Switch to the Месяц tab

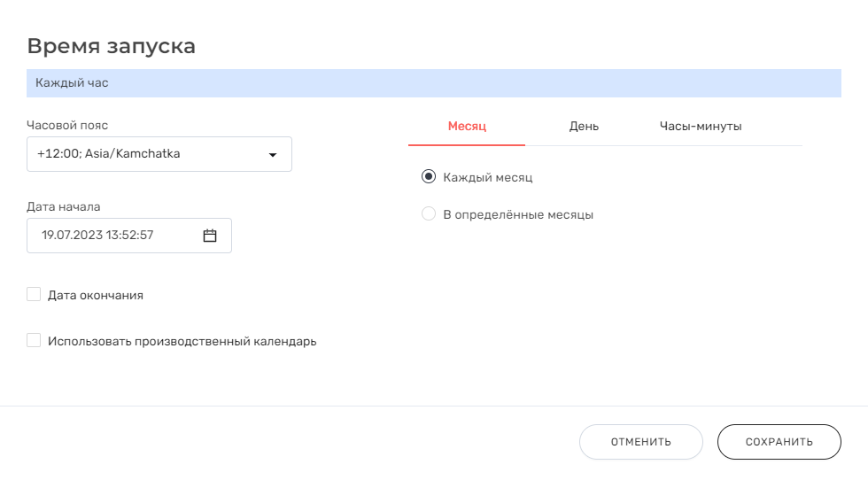click(x=467, y=126)
